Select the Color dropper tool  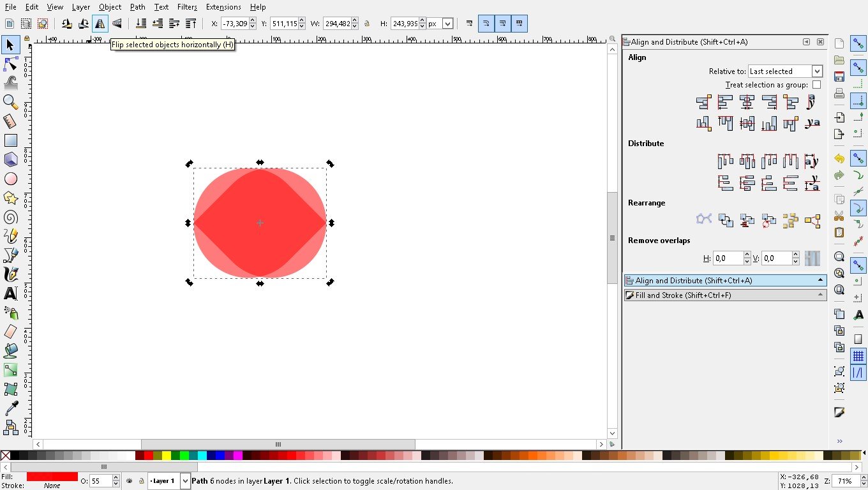point(10,408)
